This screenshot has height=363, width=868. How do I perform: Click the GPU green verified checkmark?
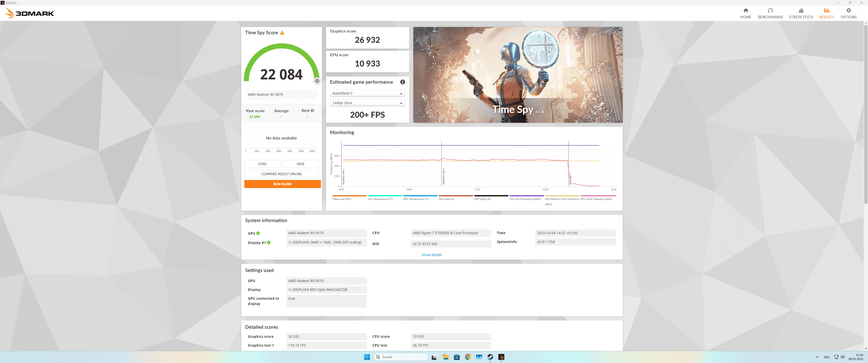(x=258, y=233)
